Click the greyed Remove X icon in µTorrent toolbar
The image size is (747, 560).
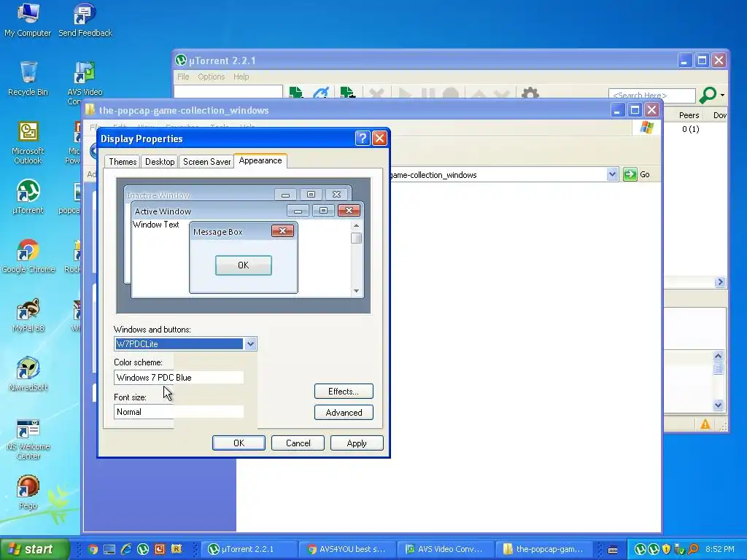[x=376, y=93]
